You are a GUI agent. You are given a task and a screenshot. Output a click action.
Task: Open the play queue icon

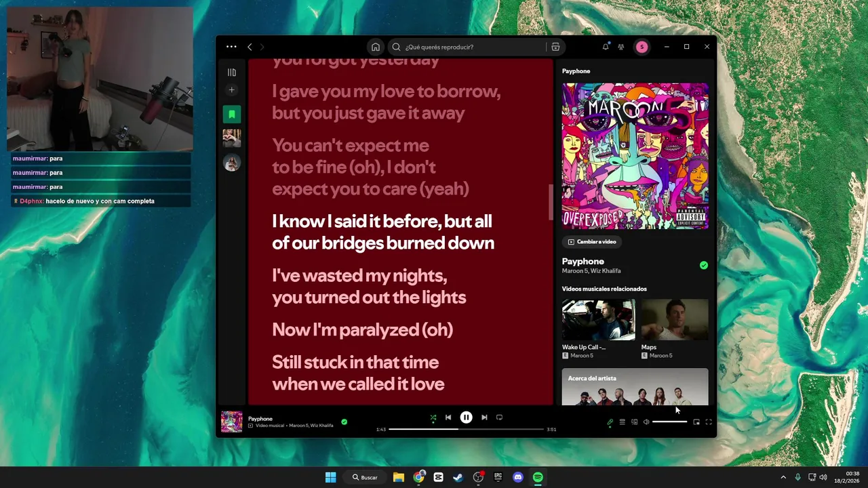pyautogui.click(x=622, y=422)
